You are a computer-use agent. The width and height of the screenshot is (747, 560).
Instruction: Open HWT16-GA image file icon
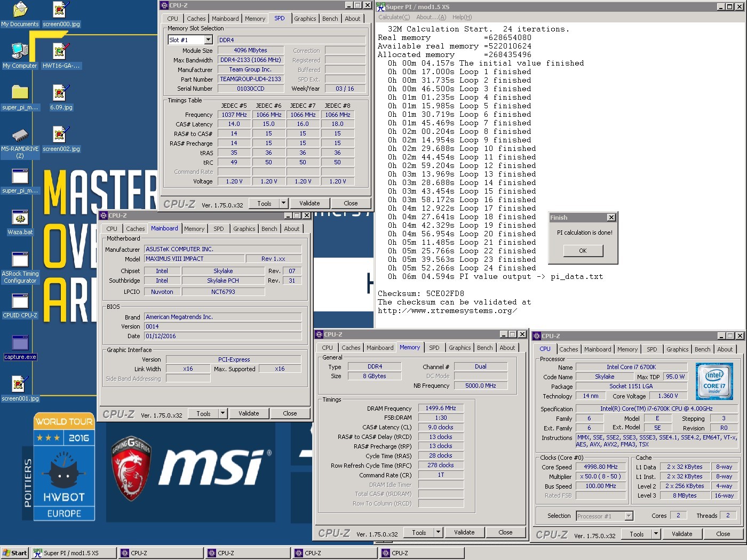click(x=60, y=51)
